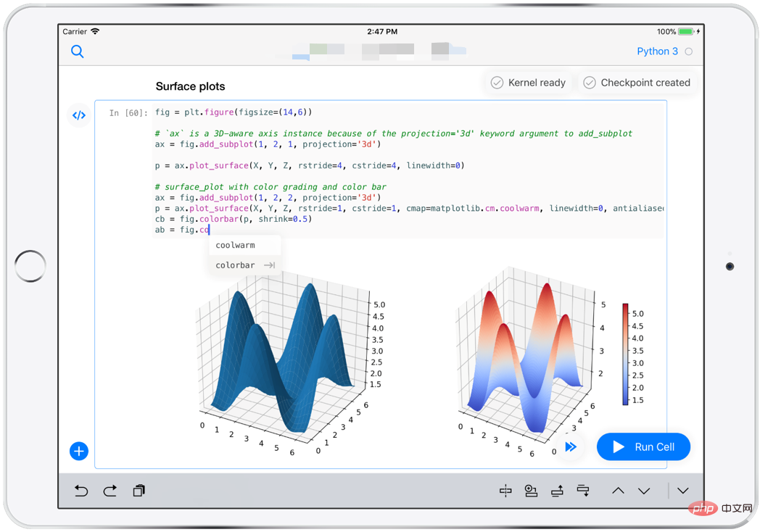Click inside the In [60] code area
760x532 pixels.
290,167
